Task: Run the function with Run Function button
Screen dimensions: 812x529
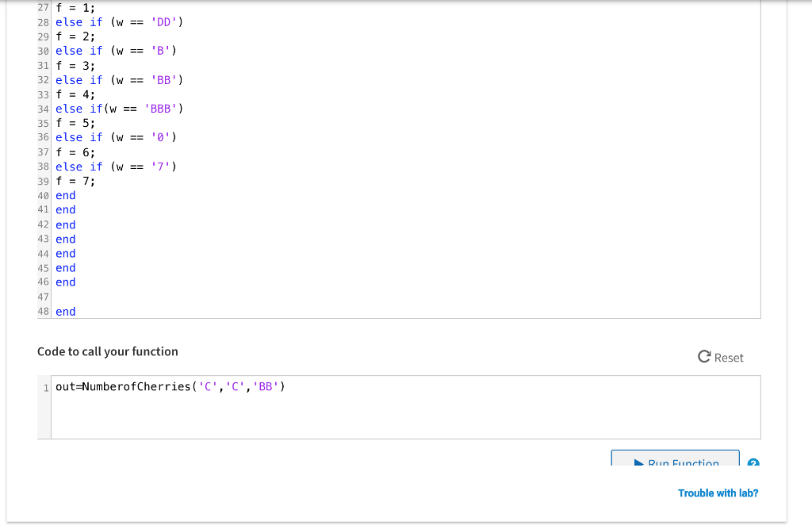Action: pos(675,460)
